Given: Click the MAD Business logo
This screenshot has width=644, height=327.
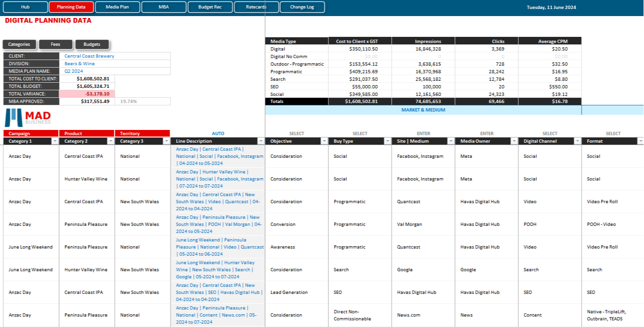Looking at the screenshot, I should tap(28, 118).
